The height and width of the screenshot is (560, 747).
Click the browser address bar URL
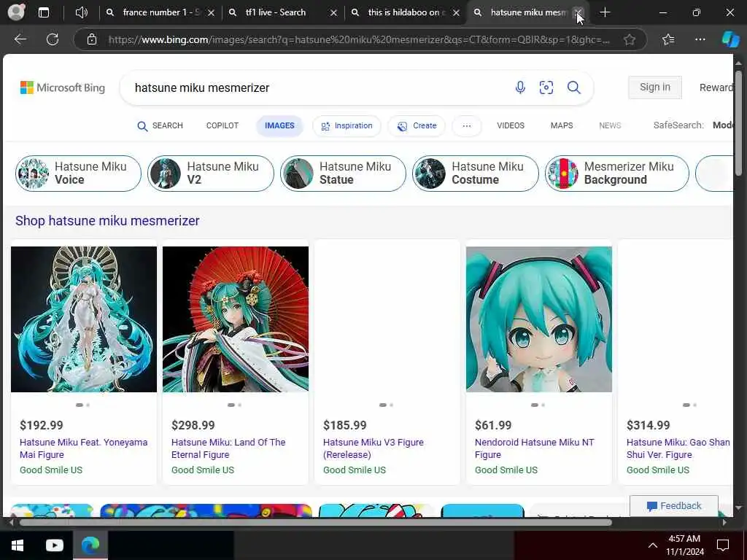click(359, 39)
